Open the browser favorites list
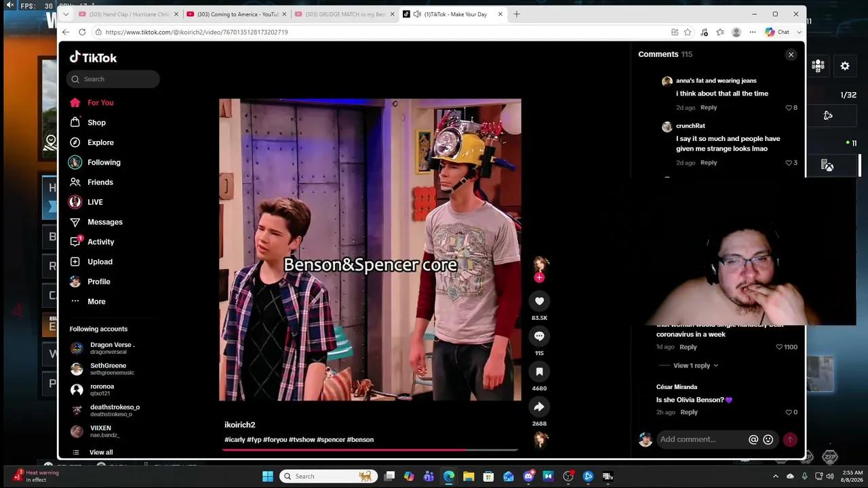The image size is (868, 488). [720, 32]
